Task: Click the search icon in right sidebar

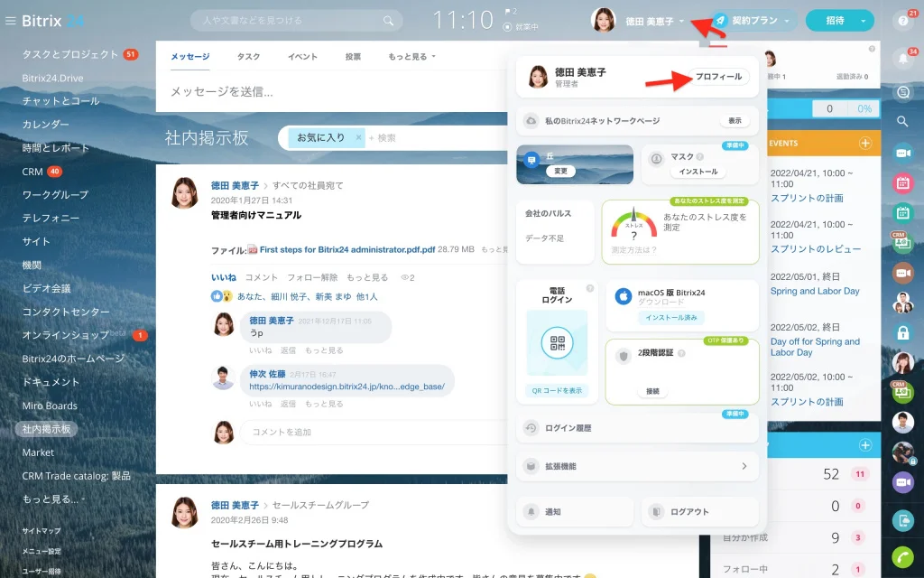Action: coord(902,122)
